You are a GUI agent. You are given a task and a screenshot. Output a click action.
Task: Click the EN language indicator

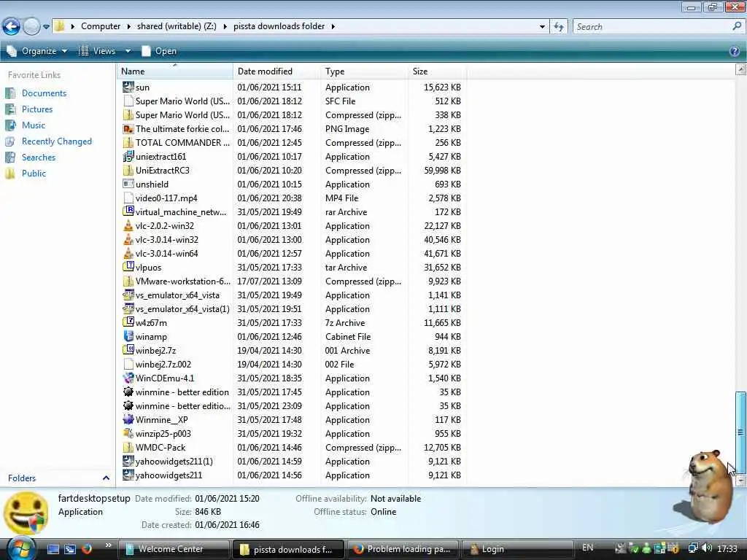click(x=587, y=548)
